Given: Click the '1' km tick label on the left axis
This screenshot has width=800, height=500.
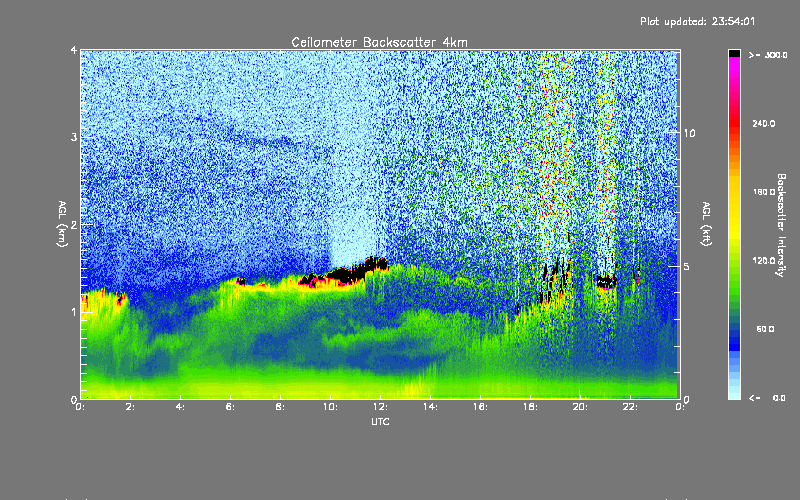Looking at the screenshot, I should click(x=74, y=312).
